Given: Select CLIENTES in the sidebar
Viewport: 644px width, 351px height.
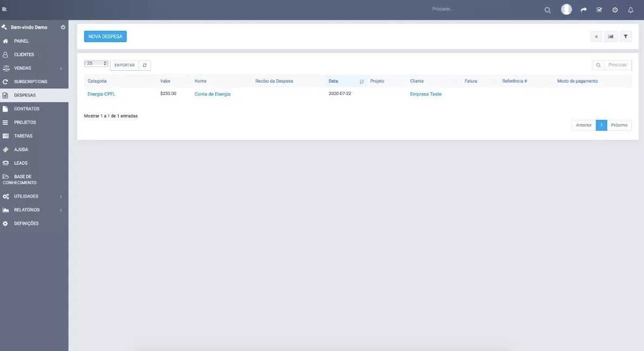Looking at the screenshot, I should pyautogui.click(x=24, y=54).
